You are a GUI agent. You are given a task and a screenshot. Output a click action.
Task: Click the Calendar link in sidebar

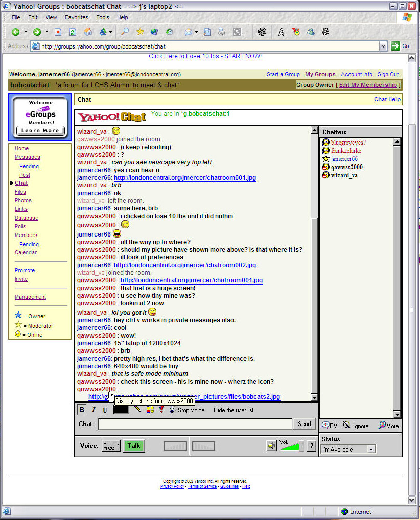coord(26,252)
